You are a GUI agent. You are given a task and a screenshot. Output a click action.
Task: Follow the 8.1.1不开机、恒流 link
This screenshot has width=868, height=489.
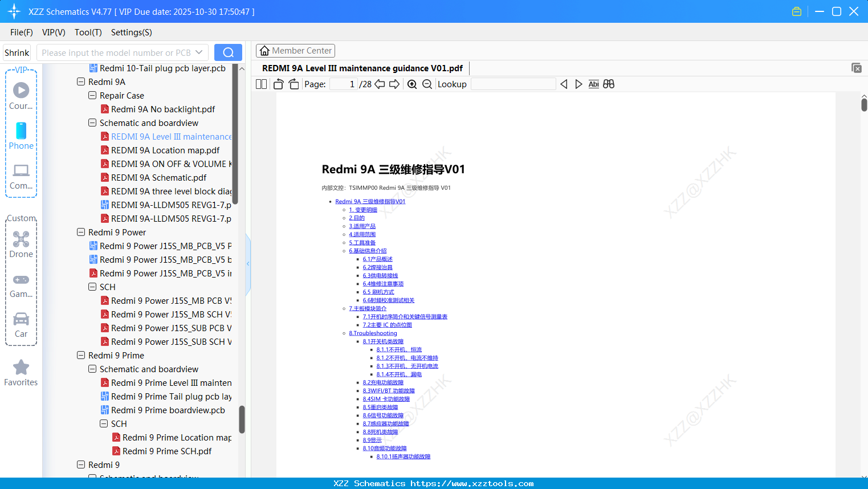[399, 350]
